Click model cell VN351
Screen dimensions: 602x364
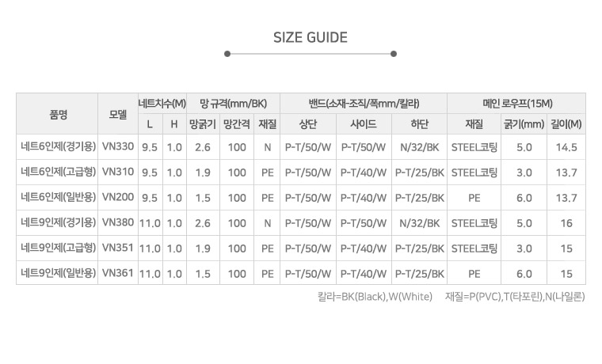tap(118, 248)
